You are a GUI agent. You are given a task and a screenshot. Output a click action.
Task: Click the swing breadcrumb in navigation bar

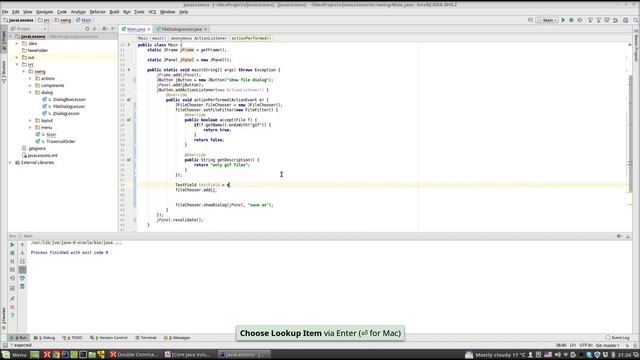62,20
